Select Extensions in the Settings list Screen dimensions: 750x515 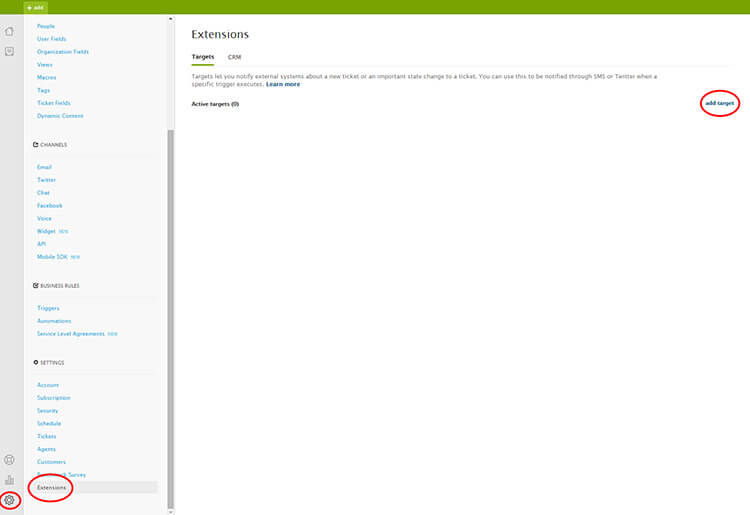[52, 487]
